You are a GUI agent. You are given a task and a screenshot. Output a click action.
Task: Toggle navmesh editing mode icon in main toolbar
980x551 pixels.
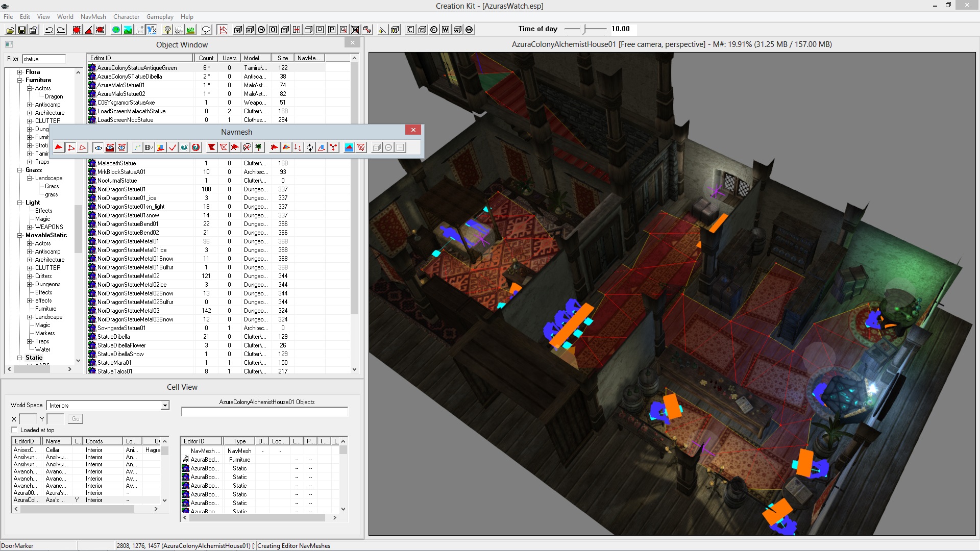click(223, 30)
